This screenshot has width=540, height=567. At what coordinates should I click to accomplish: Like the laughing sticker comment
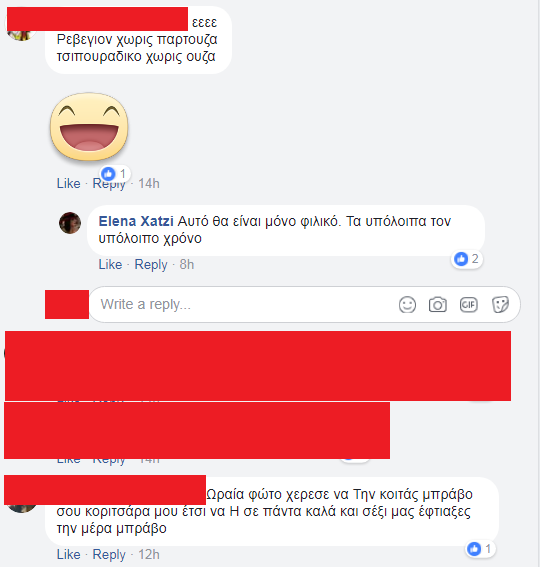[68, 183]
